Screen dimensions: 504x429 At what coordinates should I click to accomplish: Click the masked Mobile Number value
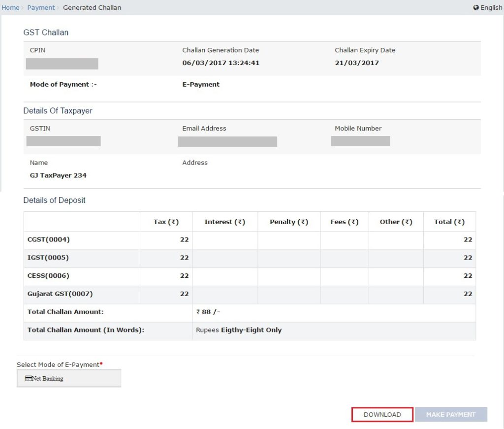pyautogui.click(x=360, y=141)
